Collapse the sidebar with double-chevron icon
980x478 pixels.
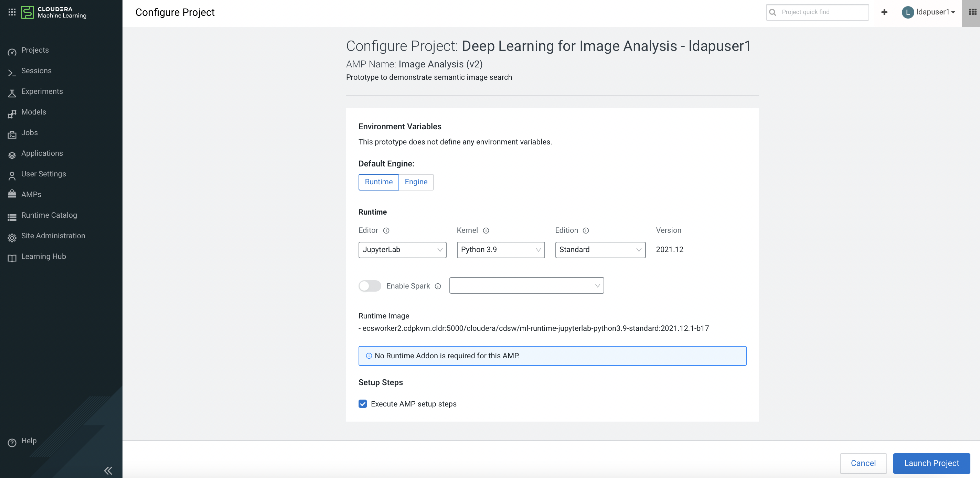[x=108, y=470]
